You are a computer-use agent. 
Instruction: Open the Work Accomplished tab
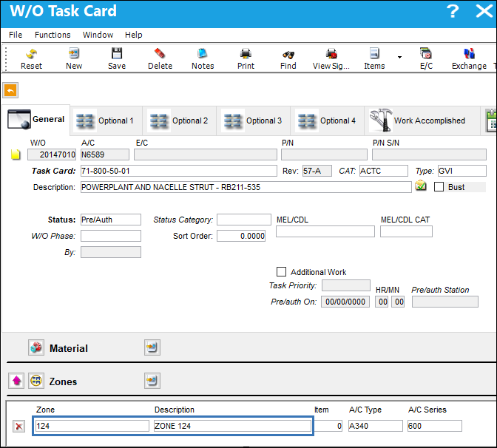click(x=422, y=121)
